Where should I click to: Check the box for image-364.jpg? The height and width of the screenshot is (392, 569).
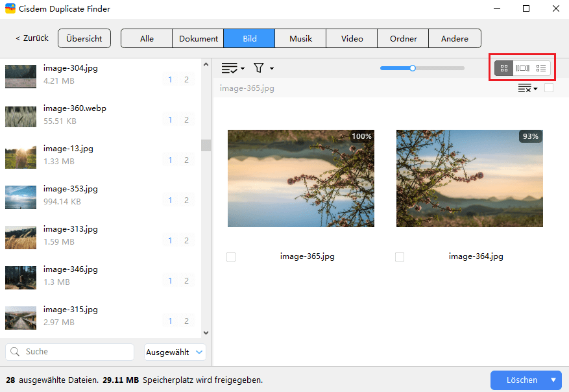(x=400, y=257)
